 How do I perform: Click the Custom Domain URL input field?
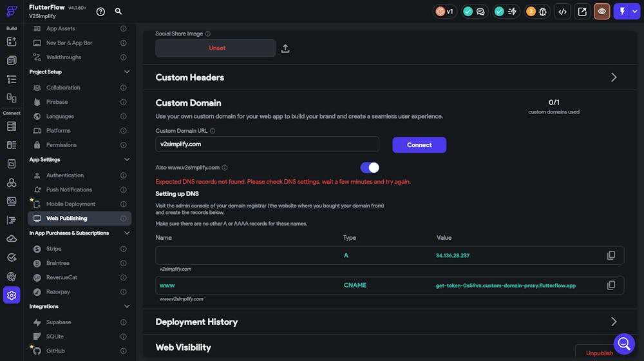[x=267, y=144]
